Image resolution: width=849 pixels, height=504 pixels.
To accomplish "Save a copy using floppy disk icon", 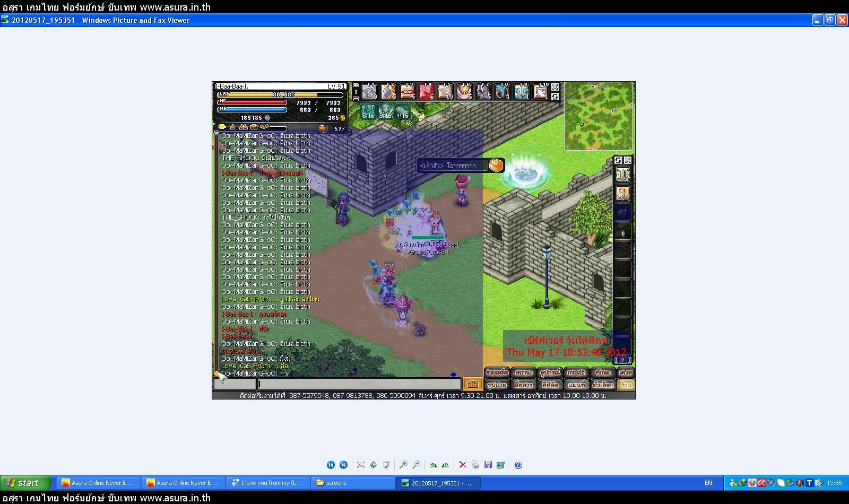I will point(488,465).
